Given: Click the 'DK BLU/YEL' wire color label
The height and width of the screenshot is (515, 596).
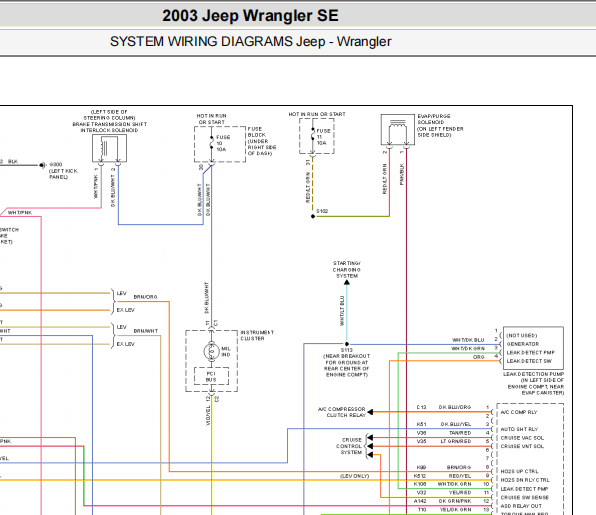Looking at the screenshot, I should click(456, 424).
